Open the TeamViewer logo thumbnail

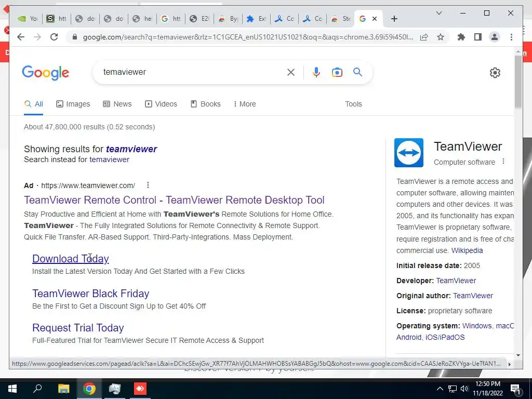coord(409,153)
